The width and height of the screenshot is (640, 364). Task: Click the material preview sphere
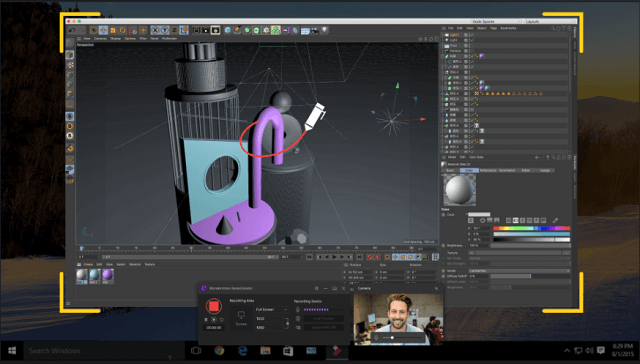click(x=460, y=190)
